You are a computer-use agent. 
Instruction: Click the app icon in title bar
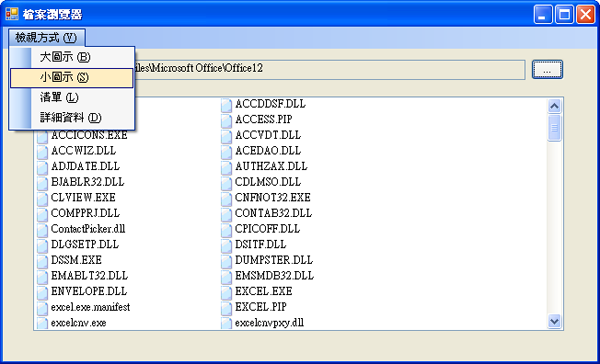point(11,14)
